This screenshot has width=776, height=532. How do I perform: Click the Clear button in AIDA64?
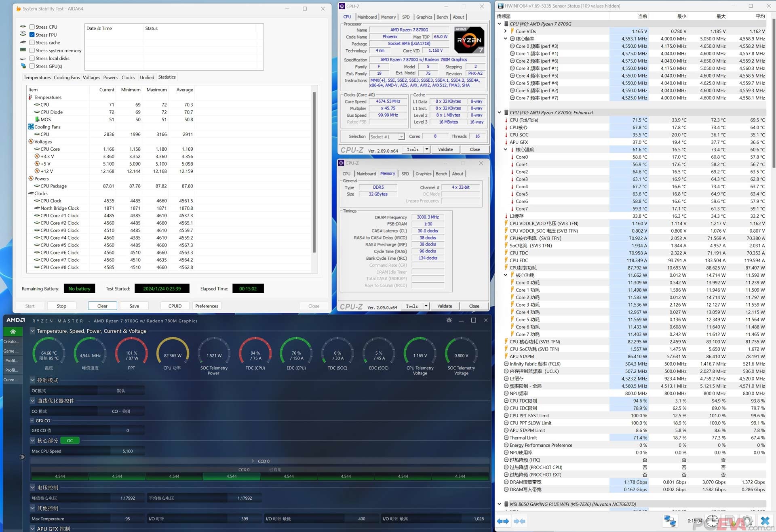[x=102, y=306]
